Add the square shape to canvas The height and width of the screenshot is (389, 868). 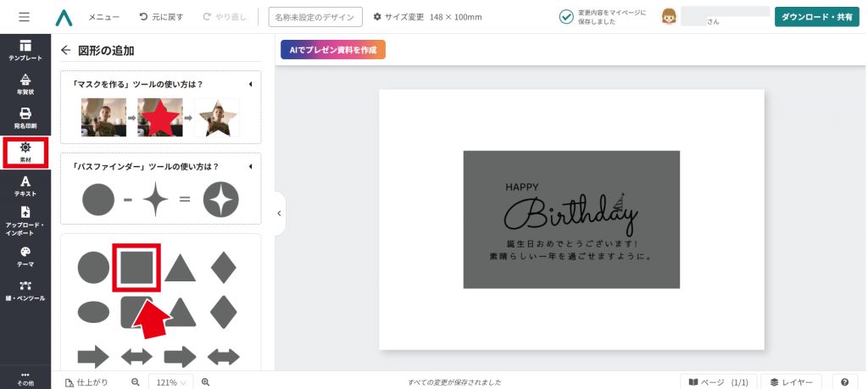pos(136,267)
